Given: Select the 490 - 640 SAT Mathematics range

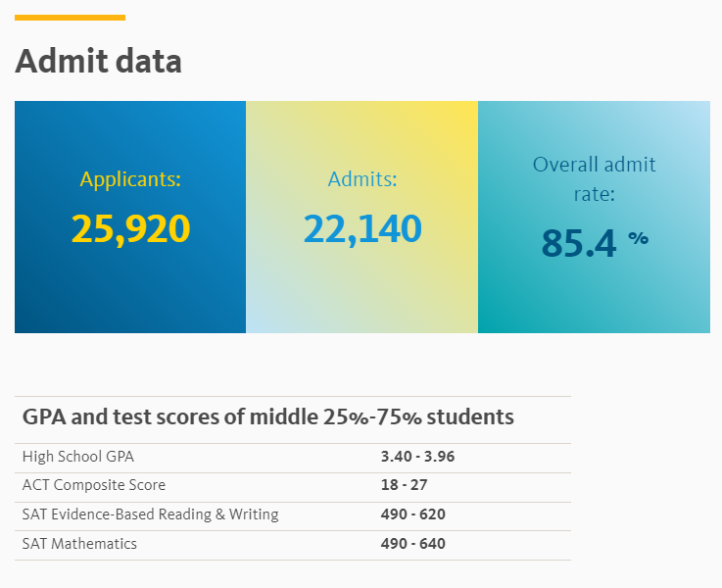Looking at the screenshot, I should coord(413,544).
